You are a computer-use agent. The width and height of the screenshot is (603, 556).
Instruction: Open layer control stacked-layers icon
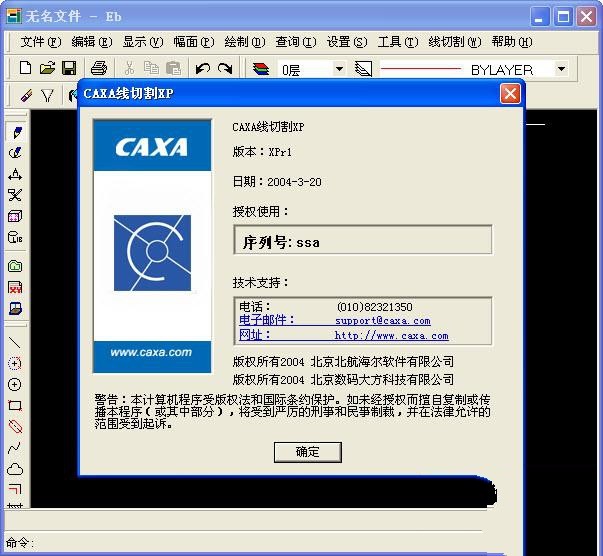(261, 69)
